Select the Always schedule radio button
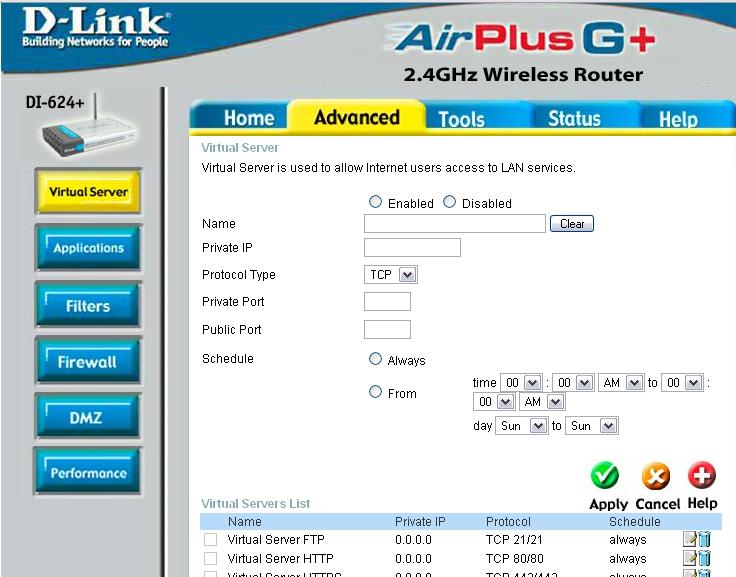This screenshot has width=736, height=577. tap(376, 359)
